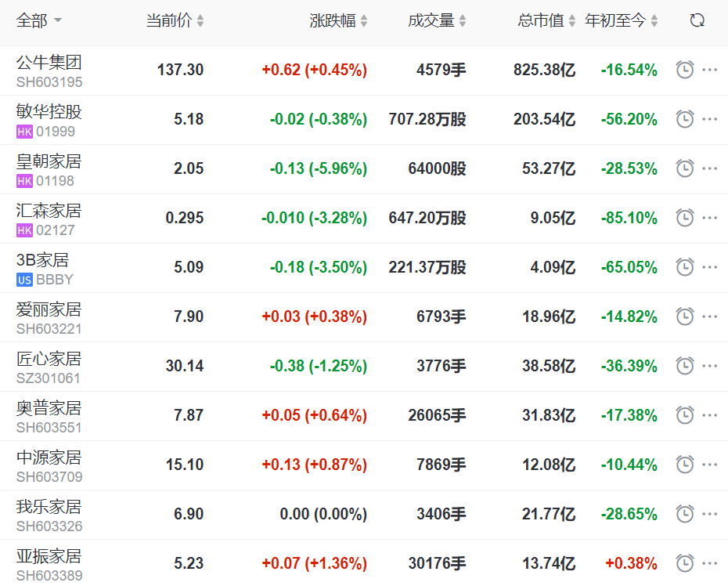Open 公牛集团 stock details
The height and width of the screenshot is (586, 728).
pyautogui.click(x=49, y=63)
